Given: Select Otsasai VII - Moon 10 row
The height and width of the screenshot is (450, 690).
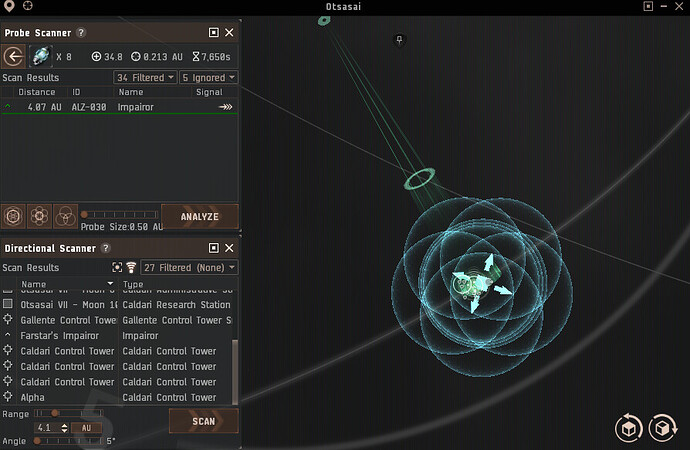Looking at the screenshot, I should point(117,304).
